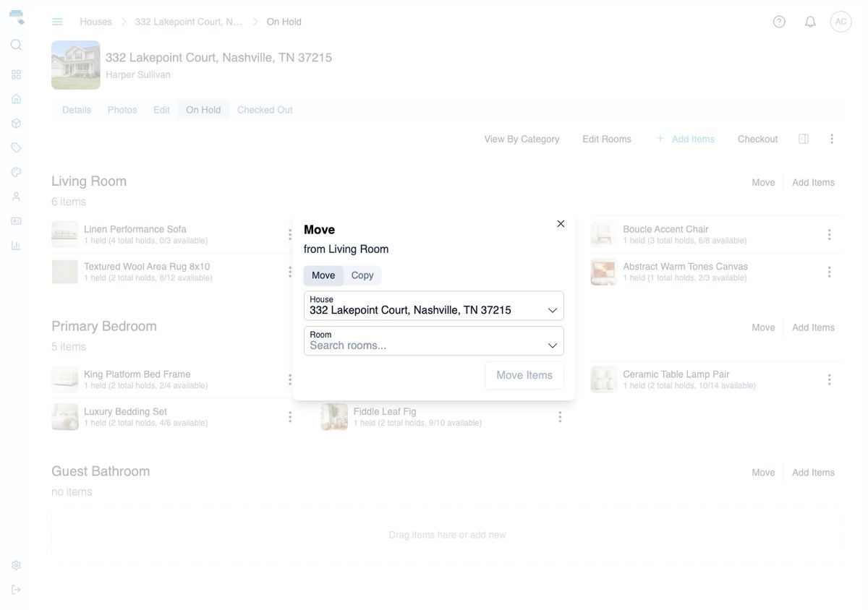Expand the House dropdown

(x=434, y=306)
